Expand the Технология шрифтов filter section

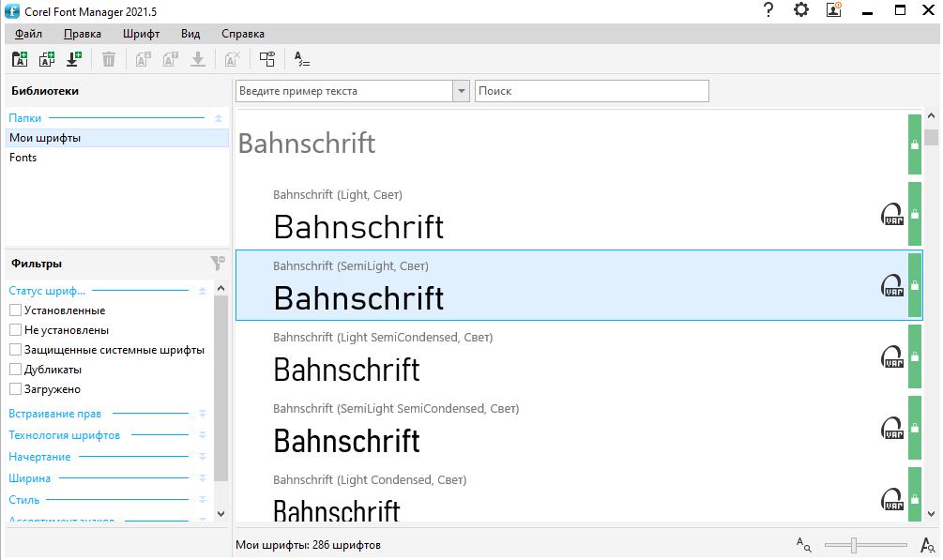(x=202, y=435)
